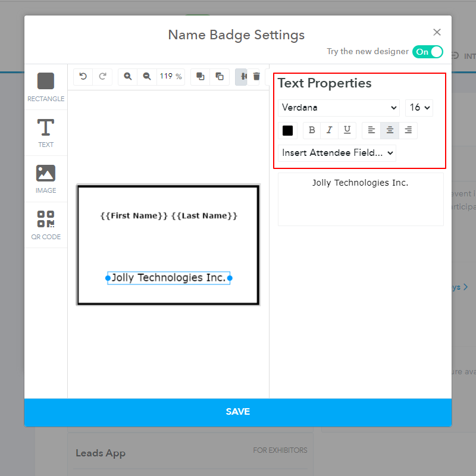Click the undo arrow in toolbar
The width and height of the screenshot is (476, 476).
(83, 76)
